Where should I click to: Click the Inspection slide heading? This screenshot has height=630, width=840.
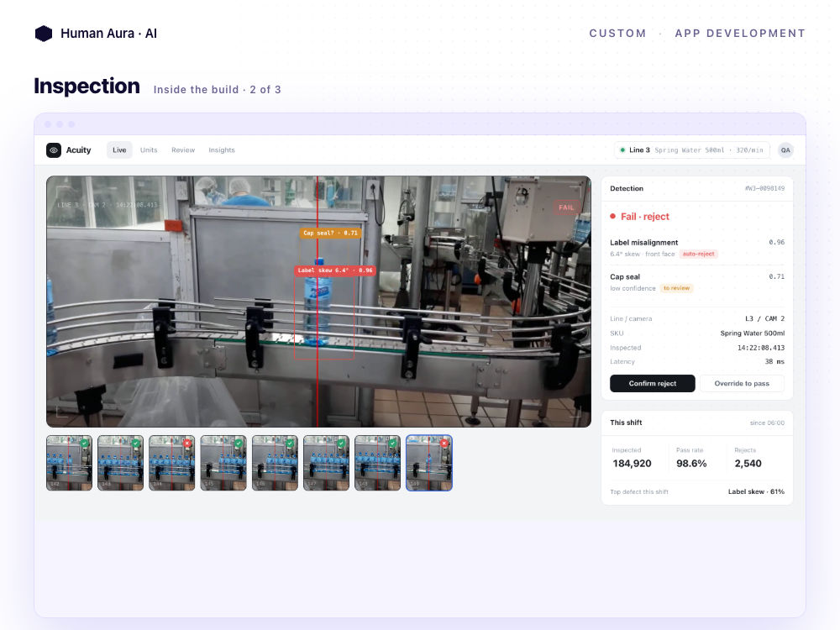87,87
